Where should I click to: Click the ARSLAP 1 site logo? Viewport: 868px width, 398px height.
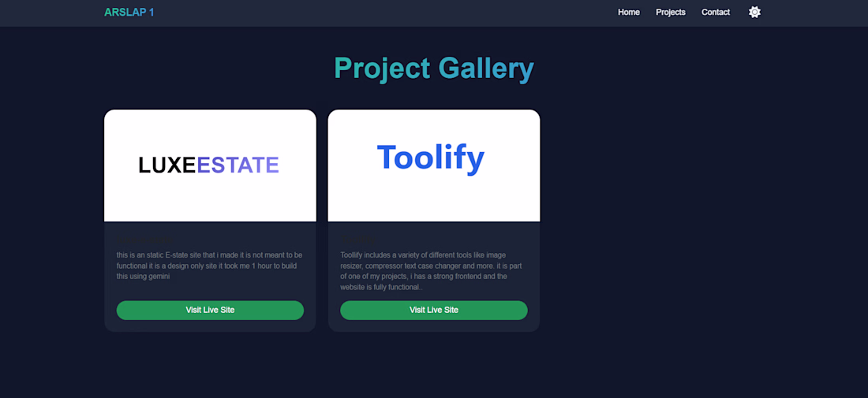129,12
